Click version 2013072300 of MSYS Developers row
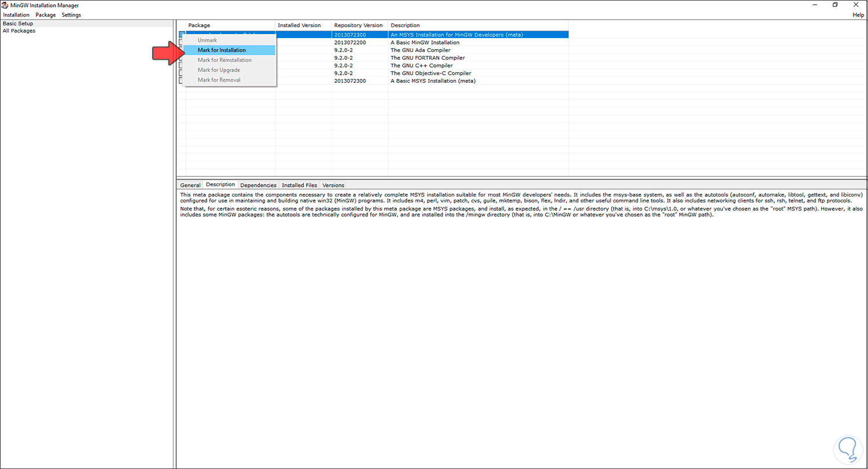868x469 pixels. pos(350,35)
